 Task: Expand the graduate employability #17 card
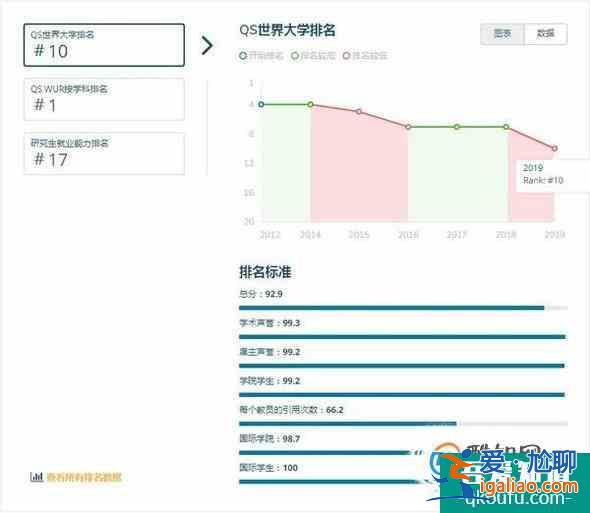(x=104, y=154)
